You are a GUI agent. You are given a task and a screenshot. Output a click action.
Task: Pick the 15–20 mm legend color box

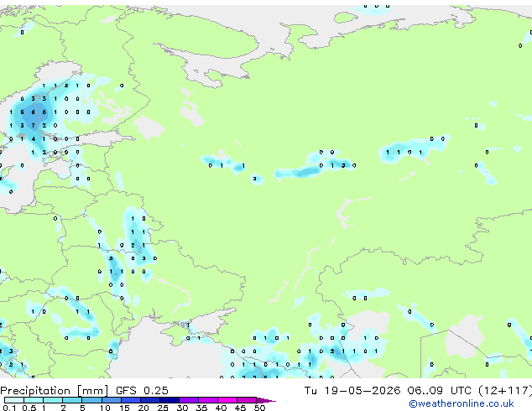click(131, 400)
